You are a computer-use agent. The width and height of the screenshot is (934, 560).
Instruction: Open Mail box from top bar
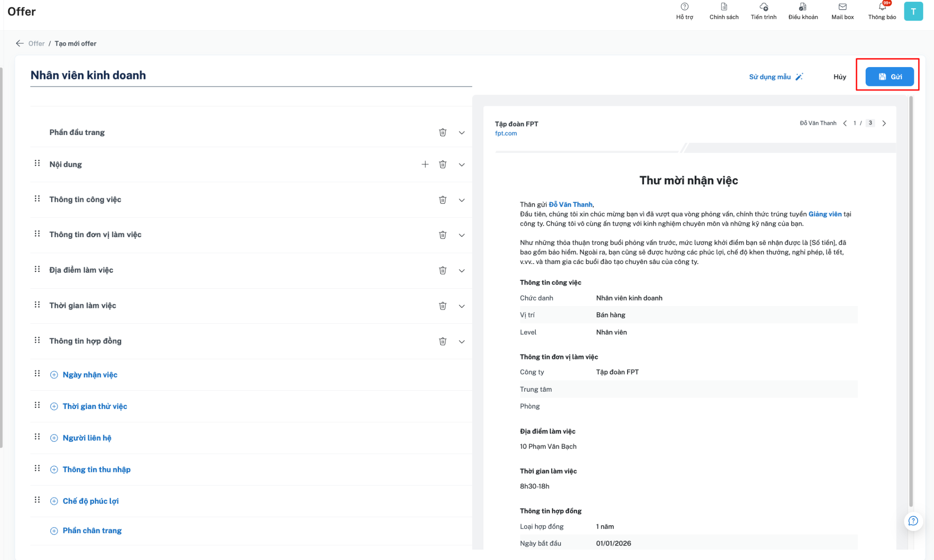pos(842,11)
